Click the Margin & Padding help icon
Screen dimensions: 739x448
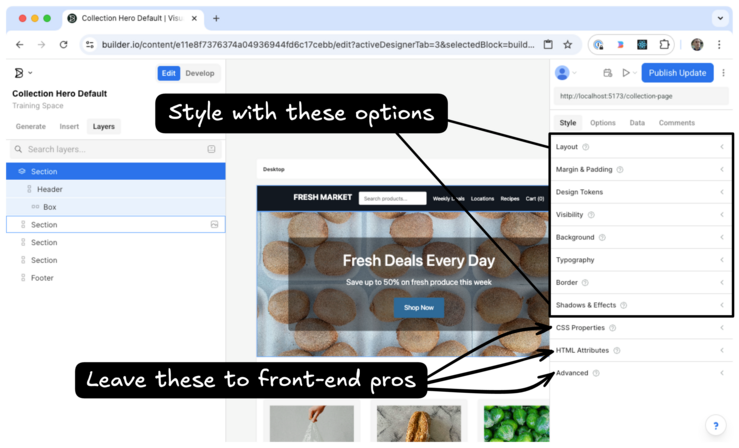pos(620,170)
